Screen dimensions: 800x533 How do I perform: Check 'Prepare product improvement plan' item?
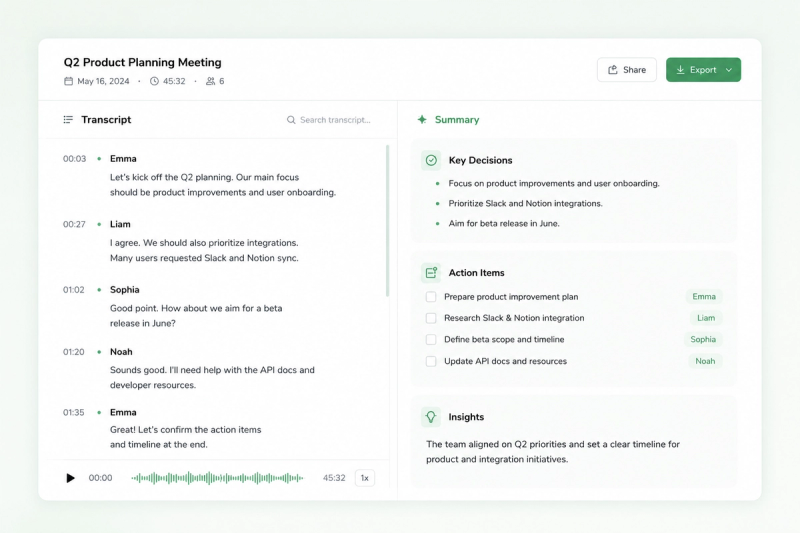(431, 297)
